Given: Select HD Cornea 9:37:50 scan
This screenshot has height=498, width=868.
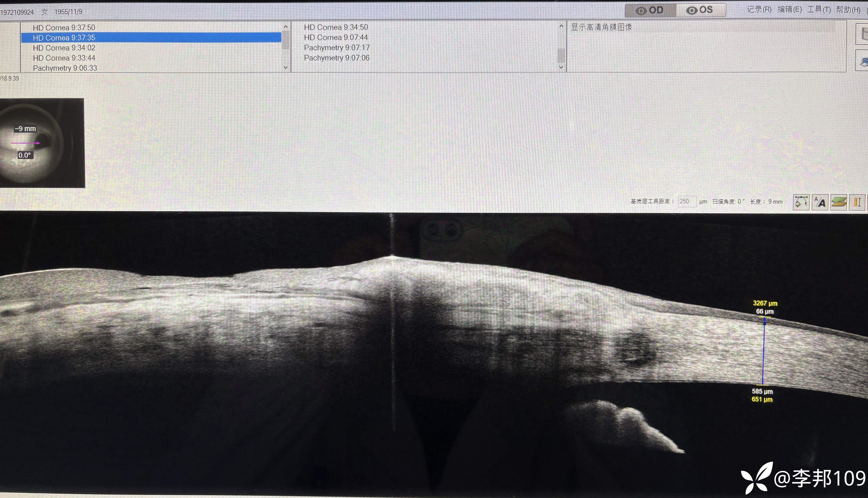Looking at the screenshot, I should coord(64,27).
